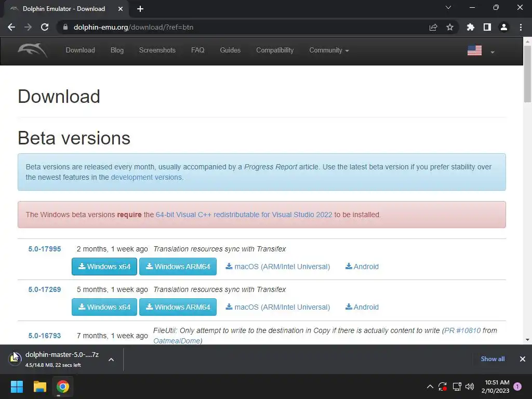Open the Windows Start menu
This screenshot has width=532, height=399.
pos(17,387)
